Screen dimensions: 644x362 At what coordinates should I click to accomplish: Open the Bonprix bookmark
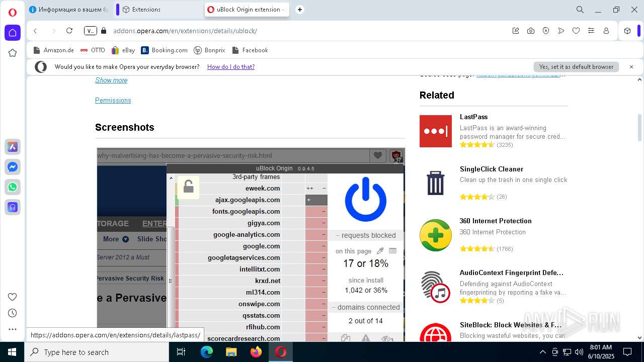tap(209, 50)
